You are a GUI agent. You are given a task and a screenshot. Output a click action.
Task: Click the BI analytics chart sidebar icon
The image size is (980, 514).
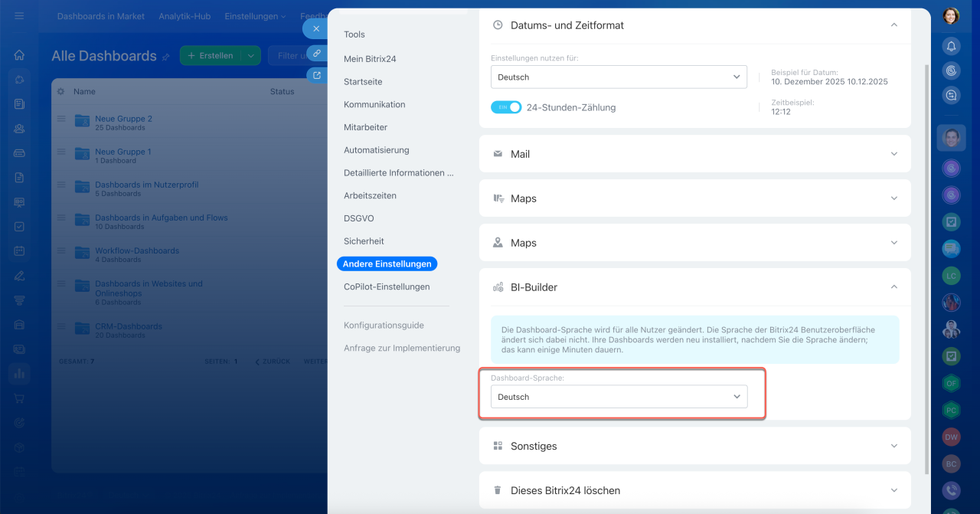click(19, 374)
